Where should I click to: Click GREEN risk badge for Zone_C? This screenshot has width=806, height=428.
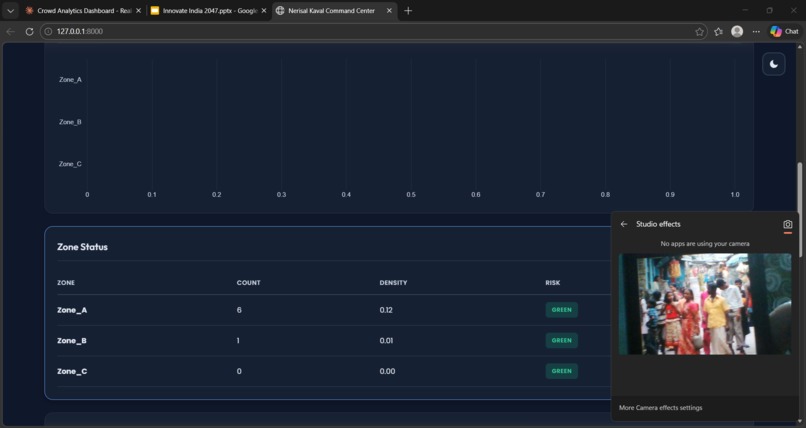(561, 371)
